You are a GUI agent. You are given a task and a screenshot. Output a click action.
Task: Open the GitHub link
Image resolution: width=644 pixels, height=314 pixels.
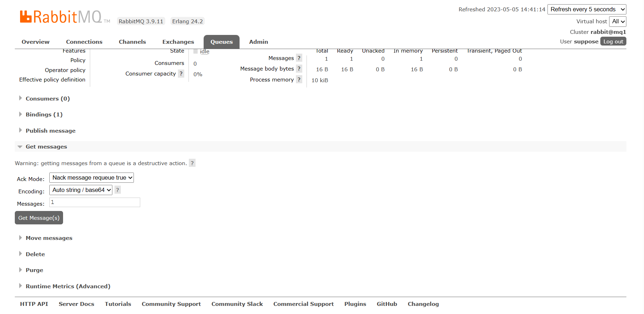387,304
